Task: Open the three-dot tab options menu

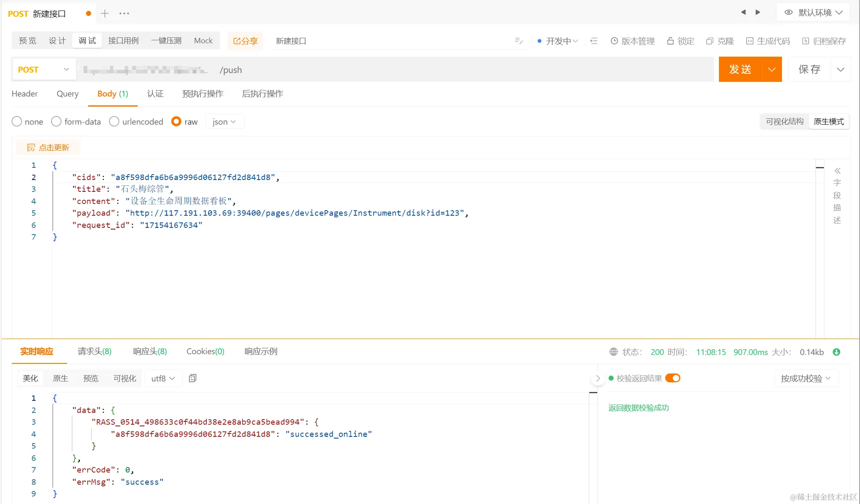Action: (124, 13)
